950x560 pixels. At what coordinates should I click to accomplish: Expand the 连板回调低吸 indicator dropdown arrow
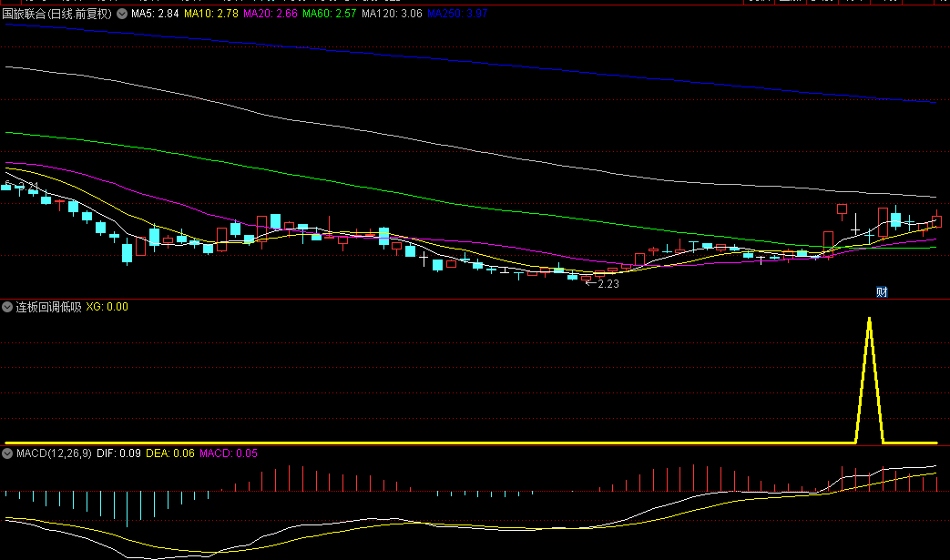tap(7, 307)
